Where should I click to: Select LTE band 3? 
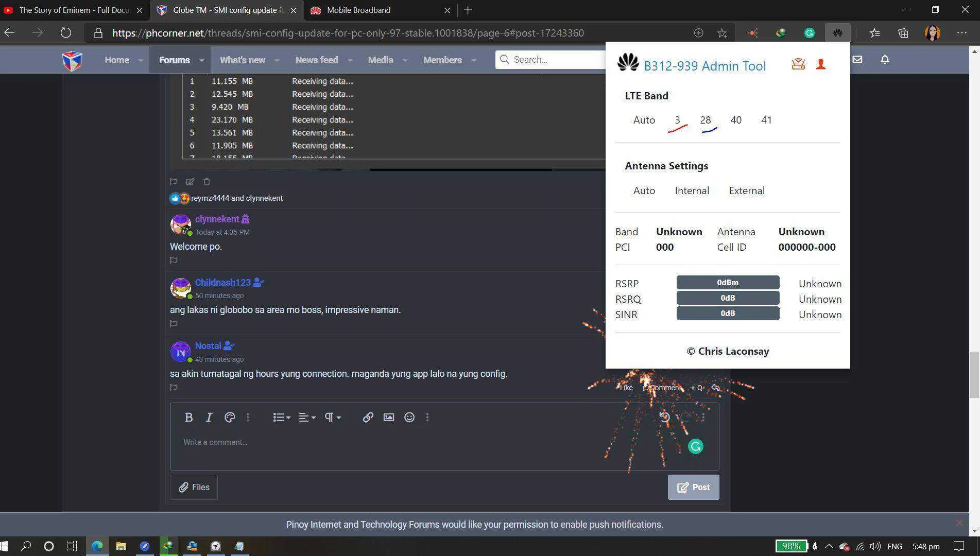click(678, 120)
